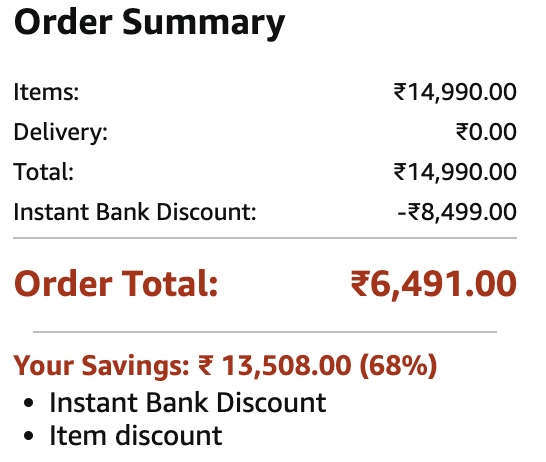546x462 pixels.
Task: Click the Instant Bank Discount row label
Action: pos(135,212)
